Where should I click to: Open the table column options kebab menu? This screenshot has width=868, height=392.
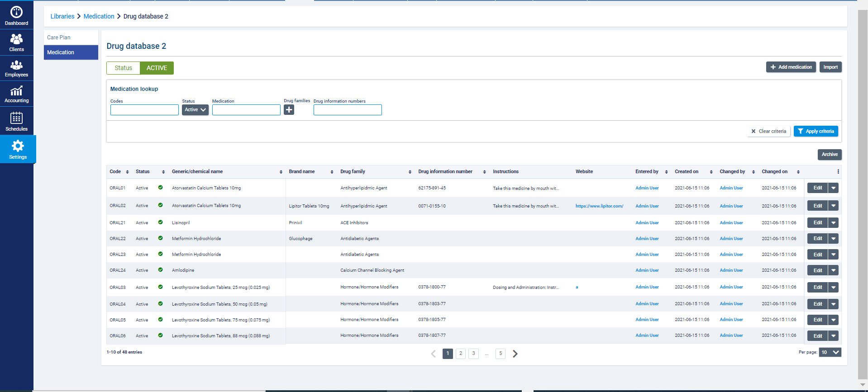click(x=838, y=172)
